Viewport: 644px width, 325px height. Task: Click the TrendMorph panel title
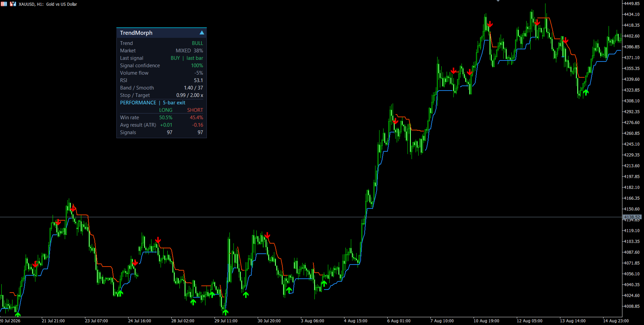click(136, 33)
